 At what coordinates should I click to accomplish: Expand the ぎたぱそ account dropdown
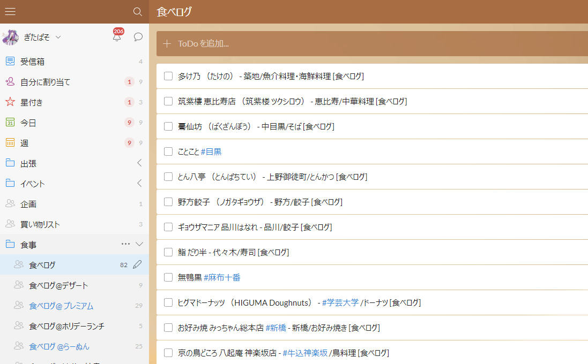coord(58,37)
